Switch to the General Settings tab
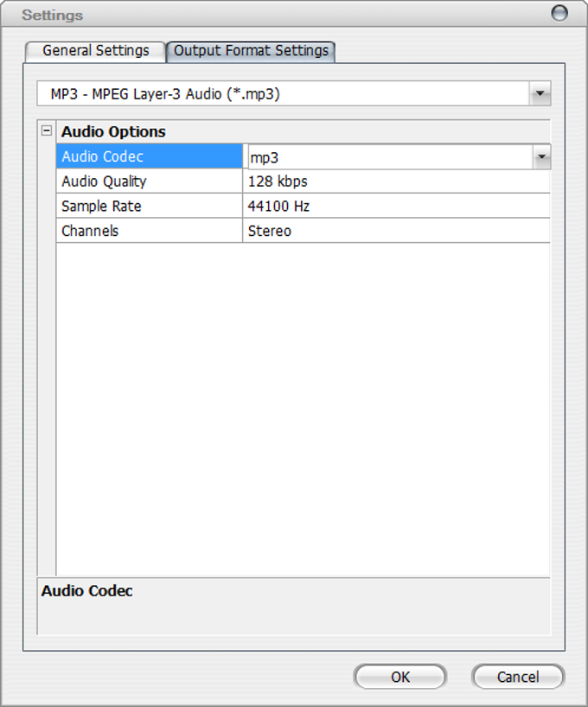Image resolution: width=588 pixels, height=707 pixels. (x=95, y=51)
